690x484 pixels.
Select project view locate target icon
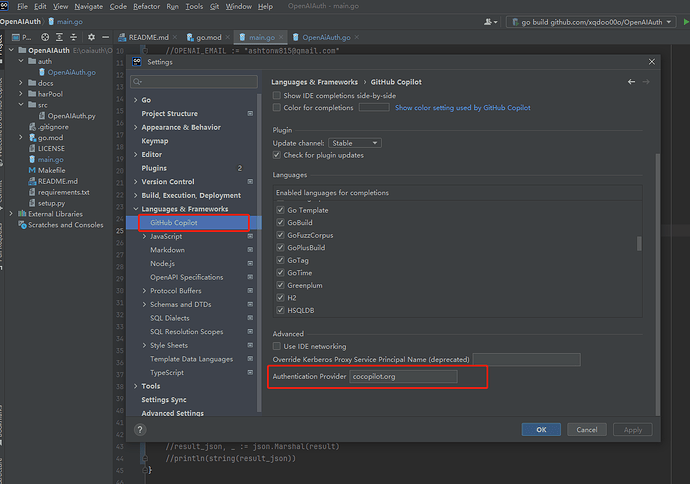[x=45, y=37]
